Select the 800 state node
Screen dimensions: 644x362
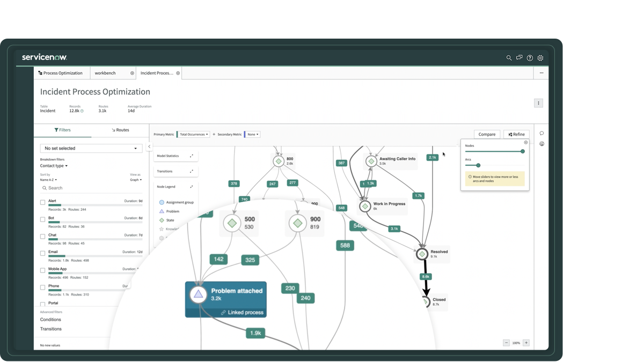click(278, 161)
